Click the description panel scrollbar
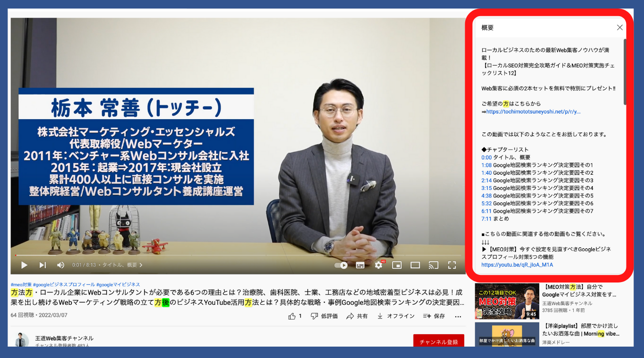This screenshot has height=358, width=644. pos(625,71)
